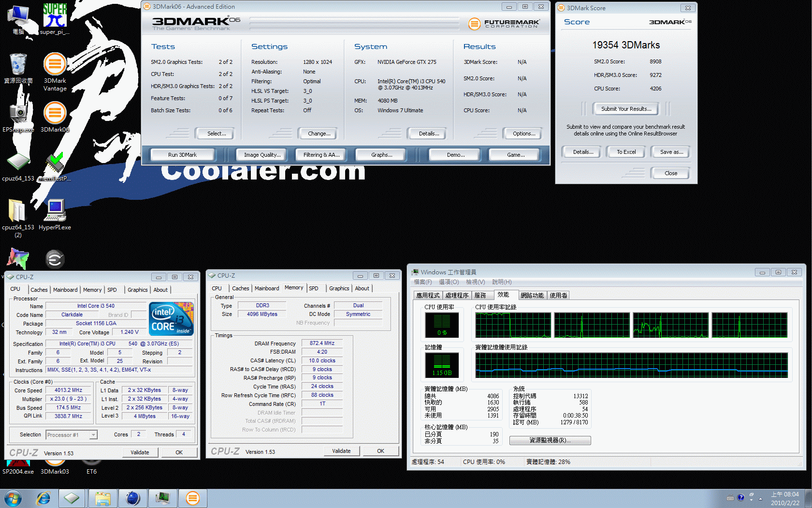Open the super_pi desktop shortcut

click(x=55, y=18)
